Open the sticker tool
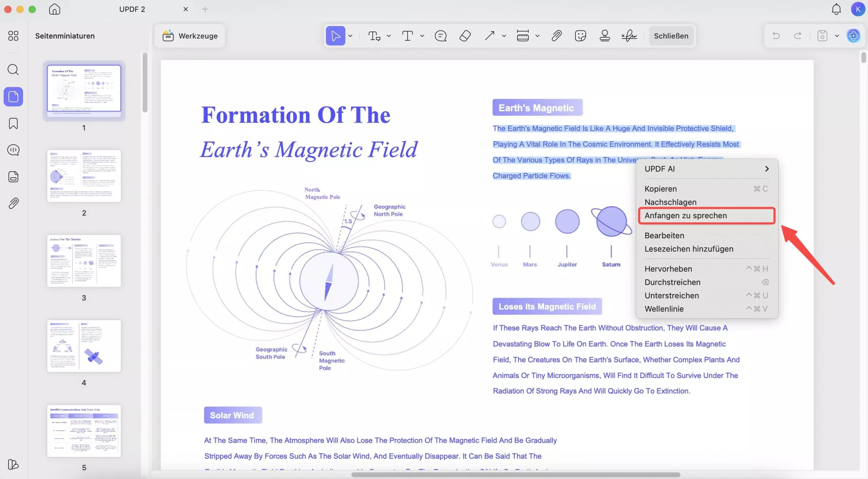868x479 pixels. pos(580,36)
